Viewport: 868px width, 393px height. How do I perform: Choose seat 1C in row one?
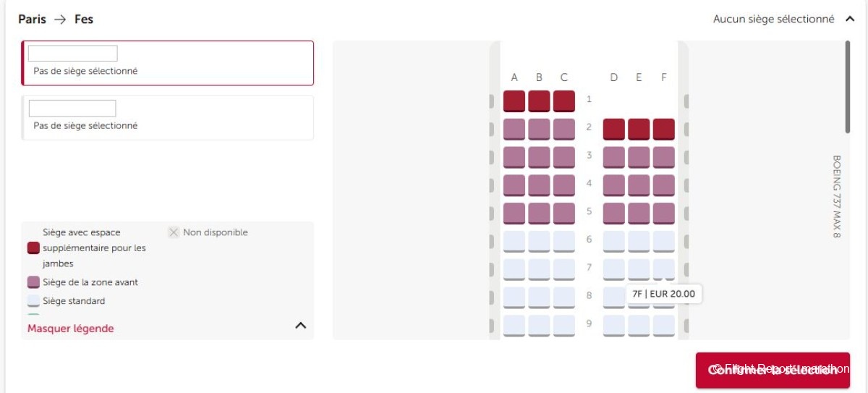pos(564,101)
